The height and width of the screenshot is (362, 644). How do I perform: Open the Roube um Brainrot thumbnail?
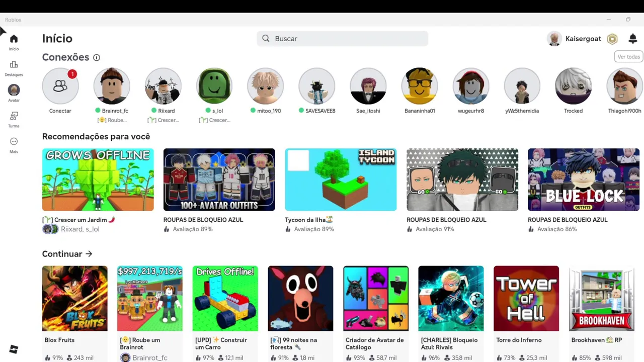coord(150,299)
